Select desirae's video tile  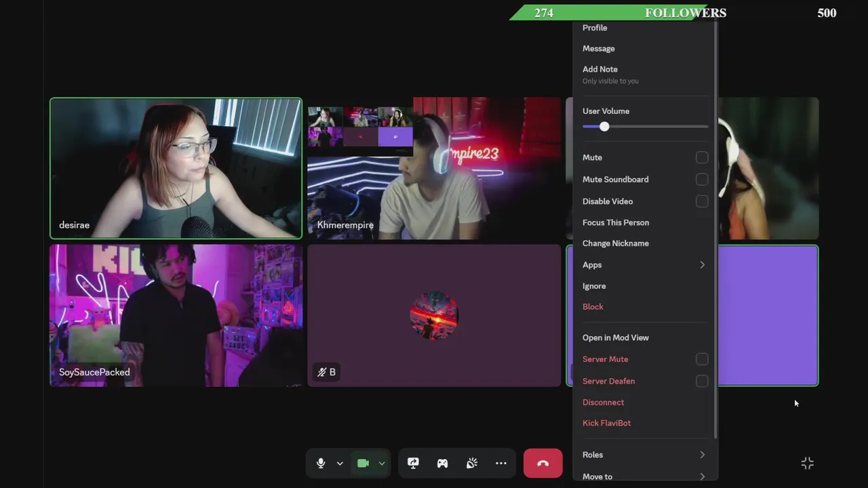click(x=176, y=168)
